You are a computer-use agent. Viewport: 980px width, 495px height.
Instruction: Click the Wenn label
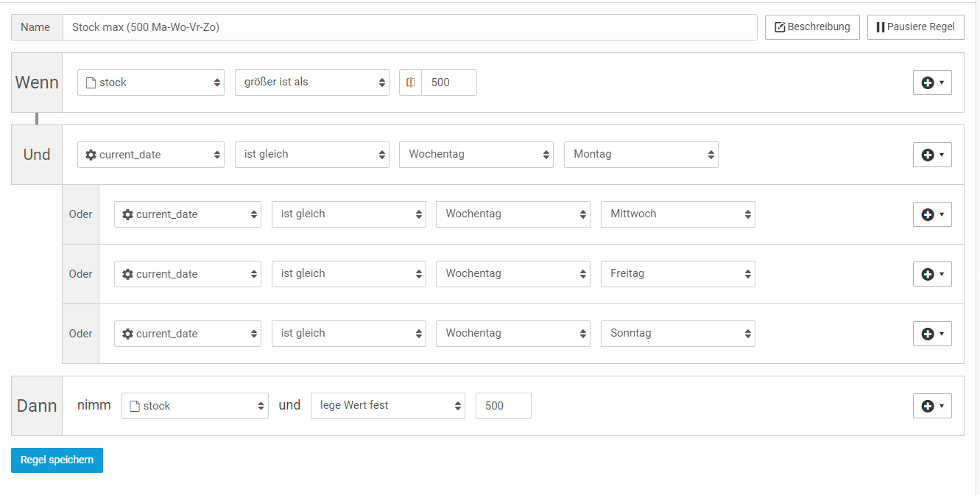point(37,82)
